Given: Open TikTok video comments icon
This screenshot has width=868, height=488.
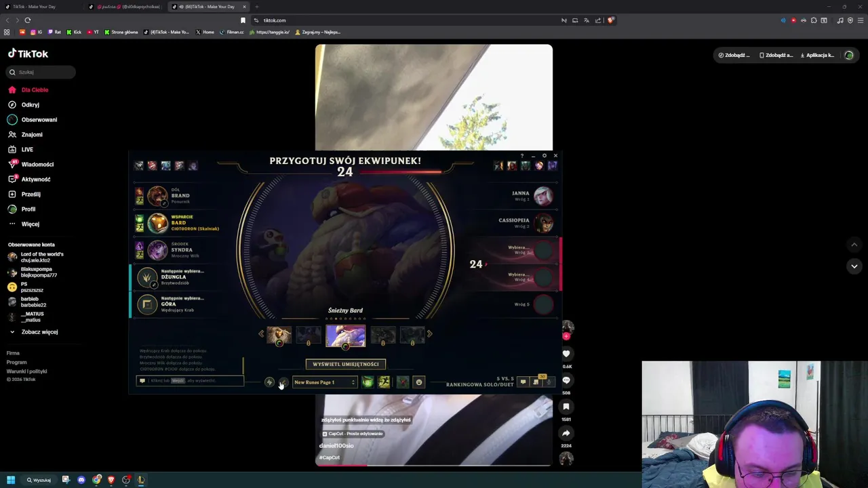Looking at the screenshot, I should 566,380.
